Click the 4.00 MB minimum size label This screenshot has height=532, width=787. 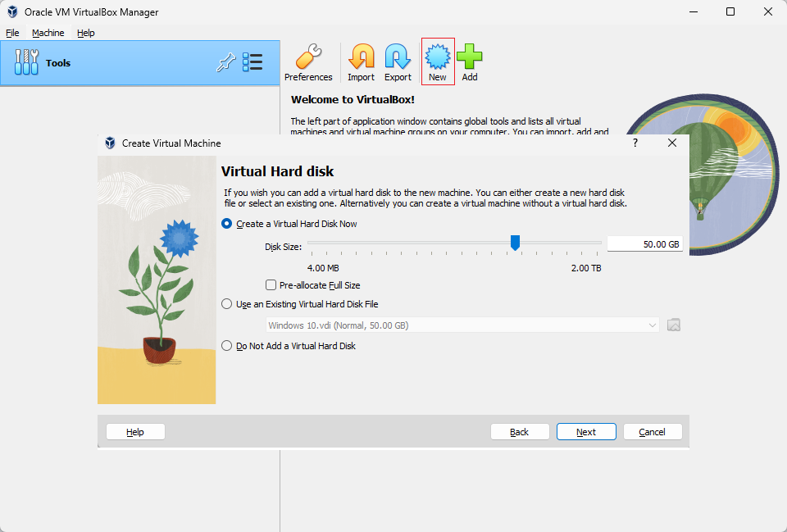323,268
